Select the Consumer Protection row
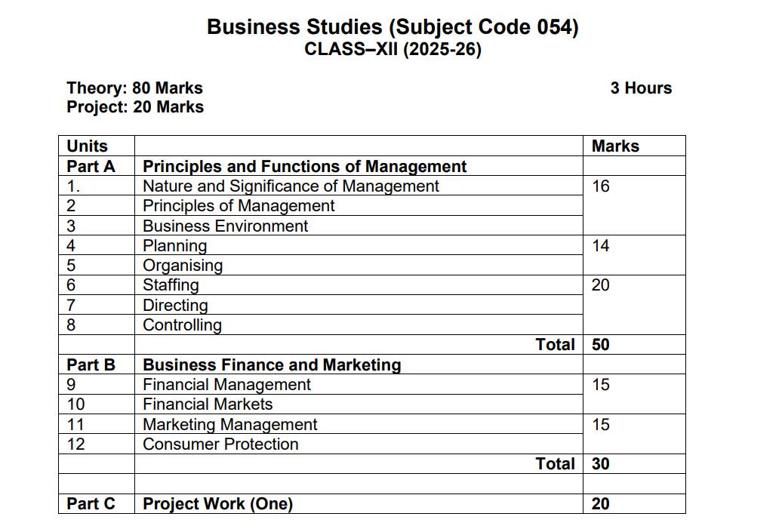Image resolution: width=782 pixels, height=532 pixels. point(220,444)
